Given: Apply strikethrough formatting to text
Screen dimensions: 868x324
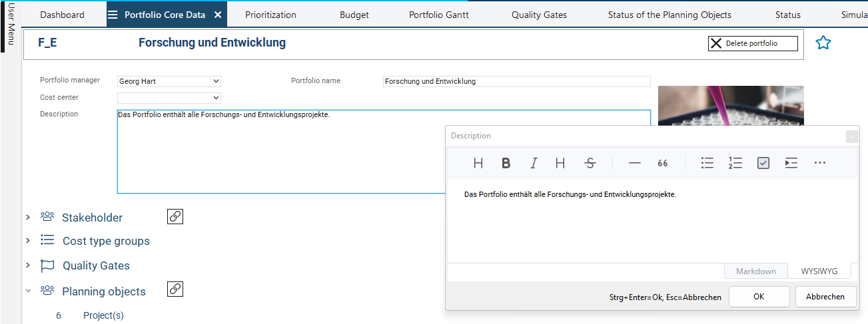Looking at the screenshot, I should [x=590, y=163].
